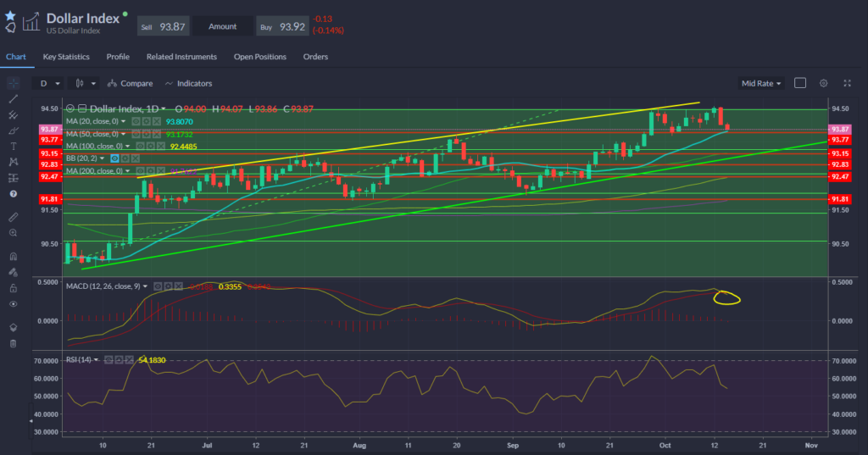Toggle visibility of the MACD indicator
The height and width of the screenshot is (455, 868).
coord(158,286)
